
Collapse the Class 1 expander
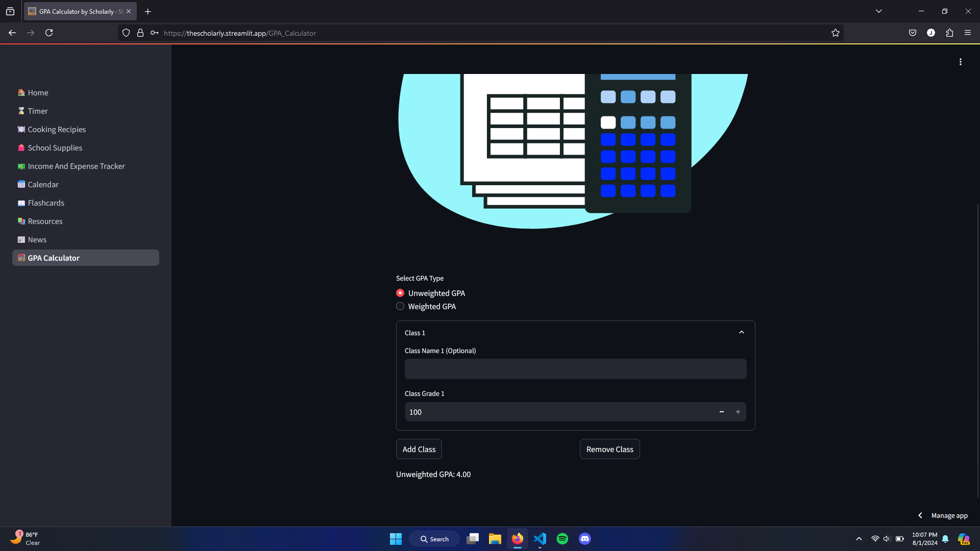coord(741,333)
